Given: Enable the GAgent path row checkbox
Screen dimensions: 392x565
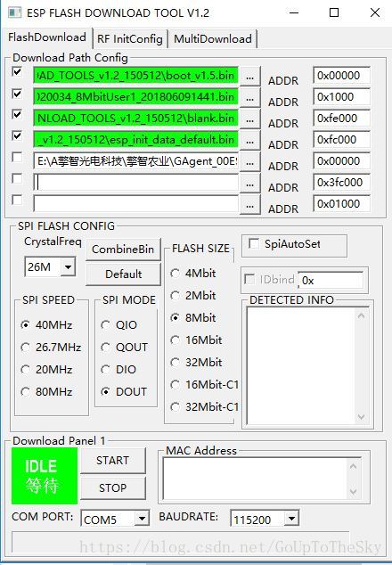Looking at the screenshot, I should [17, 157].
